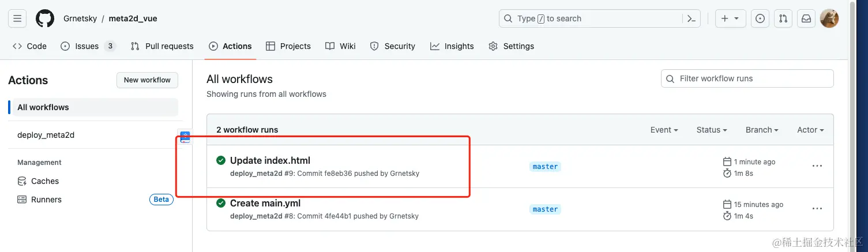The width and height of the screenshot is (868, 252).
Task: Expand the Event filter dropdown
Action: [664, 130]
